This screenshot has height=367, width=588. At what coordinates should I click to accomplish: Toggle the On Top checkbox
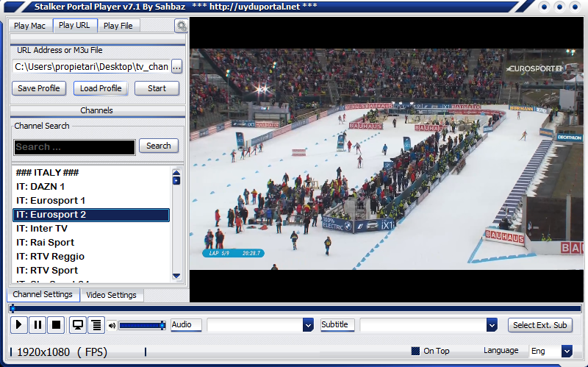click(415, 351)
